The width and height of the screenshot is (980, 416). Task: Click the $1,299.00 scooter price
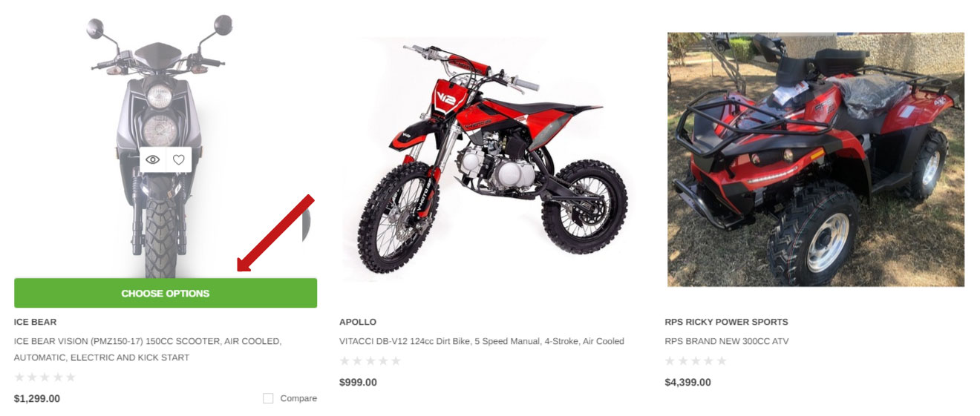click(x=37, y=398)
